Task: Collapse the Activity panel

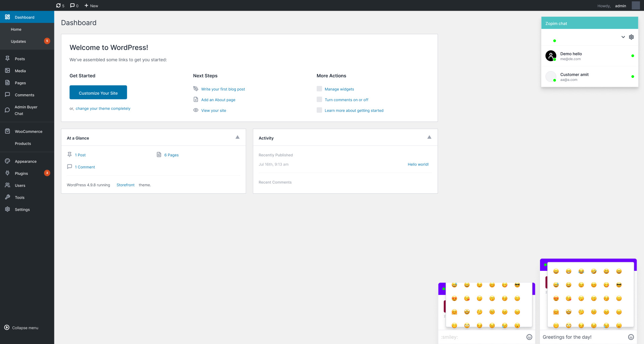Action: [429, 137]
